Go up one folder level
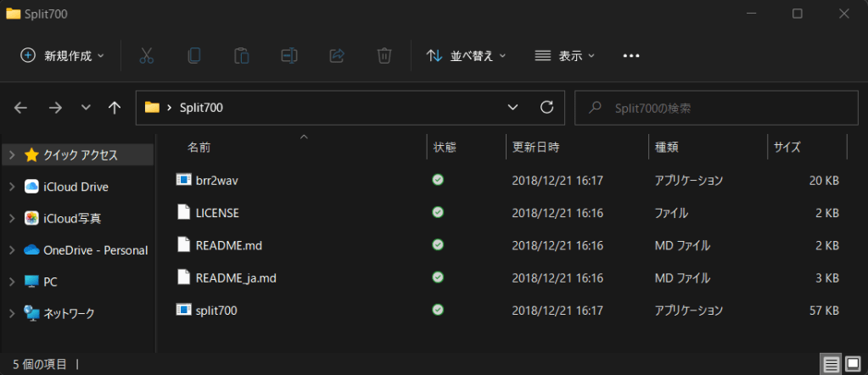The height and width of the screenshot is (375, 868). (x=115, y=108)
